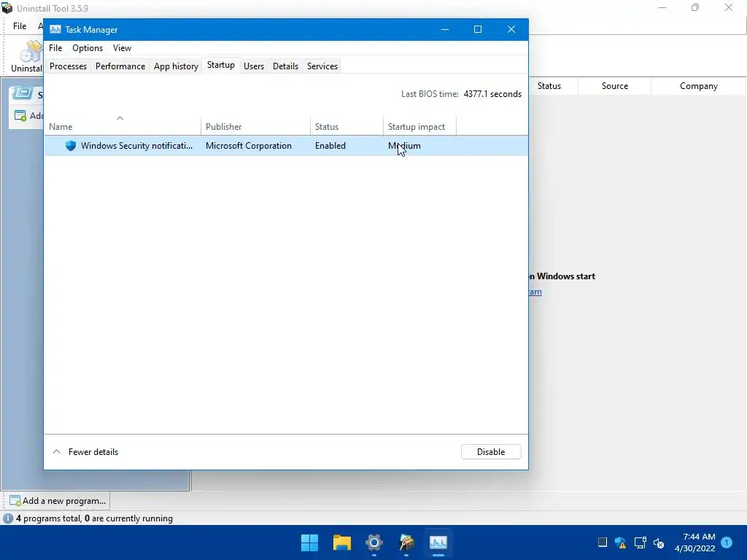Click the Uninstaller toolbar icon in Uninstall Tool
Screen dimensions: 747x560
click(x=29, y=52)
